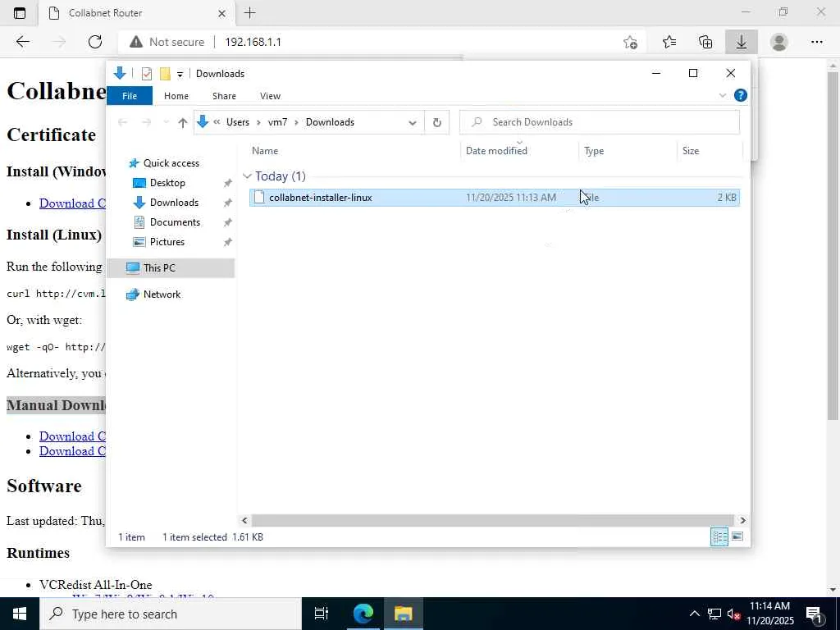This screenshot has width=840, height=630.
Task: Click right arrow of horizontal scrollbar
Action: [742, 521]
